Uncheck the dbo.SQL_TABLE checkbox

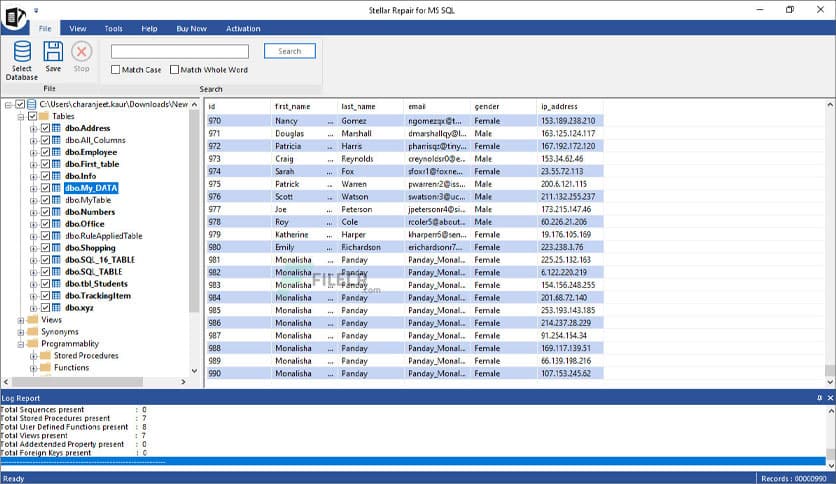click(45, 272)
